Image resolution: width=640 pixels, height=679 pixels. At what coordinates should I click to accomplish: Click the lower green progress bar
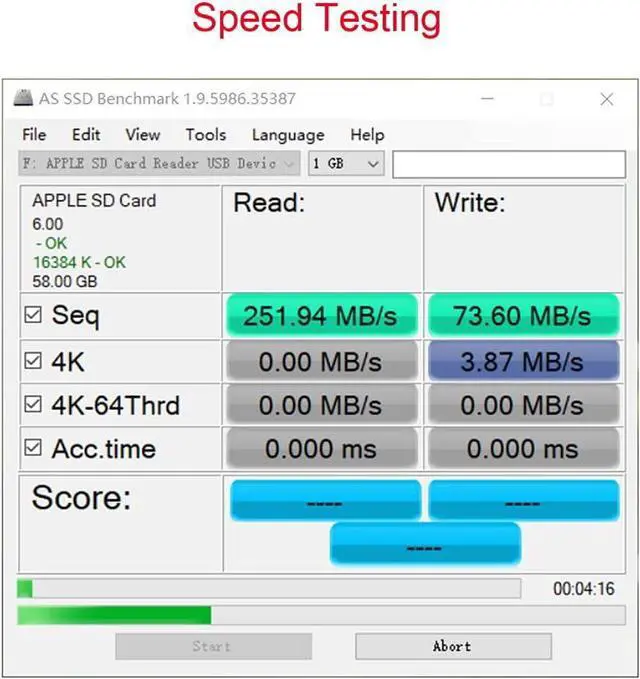coord(321,615)
